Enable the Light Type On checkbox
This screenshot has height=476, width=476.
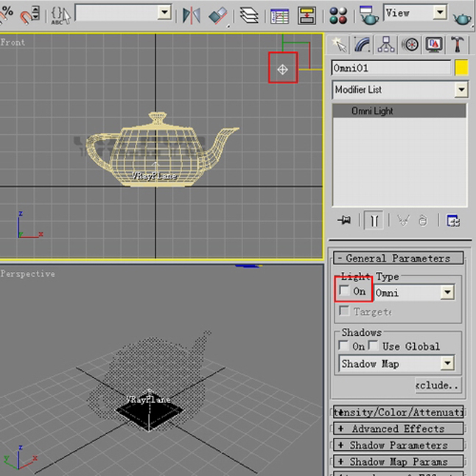[344, 290]
